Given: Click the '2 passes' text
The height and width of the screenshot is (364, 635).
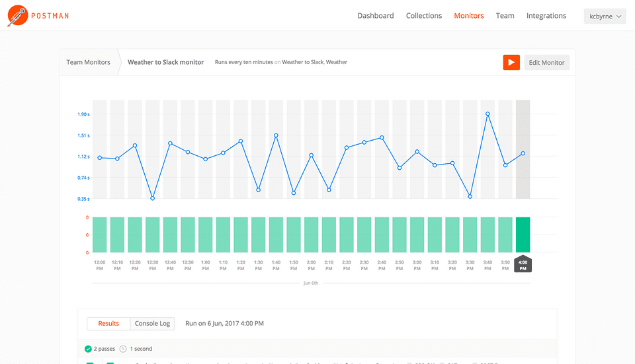Looking at the screenshot, I should [x=105, y=349].
